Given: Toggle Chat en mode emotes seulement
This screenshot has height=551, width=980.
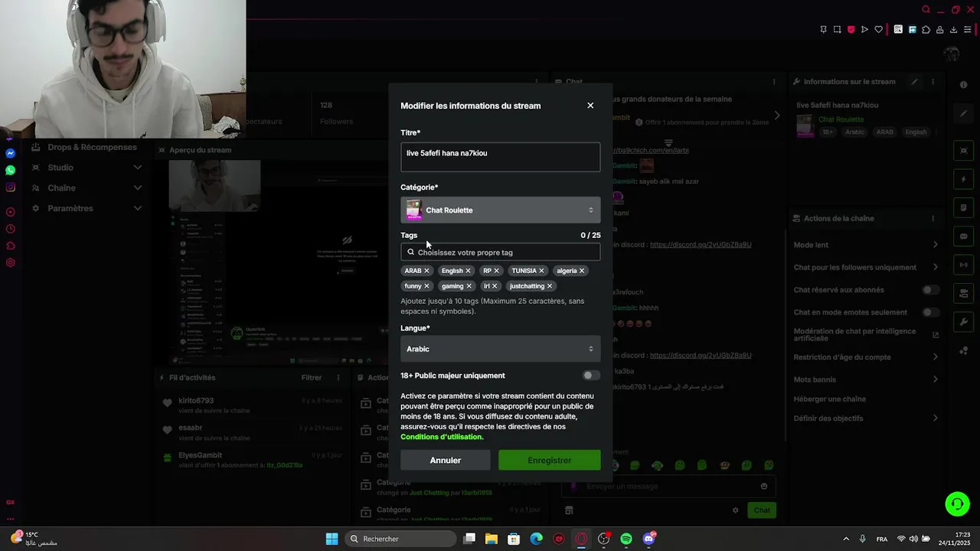Looking at the screenshot, I should tap(930, 312).
